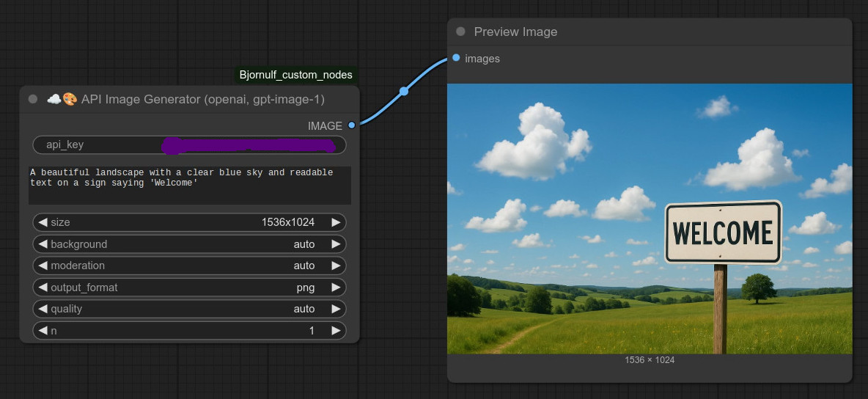Click the images input connector
Image resolution: width=868 pixels, height=399 pixels.
click(456, 58)
